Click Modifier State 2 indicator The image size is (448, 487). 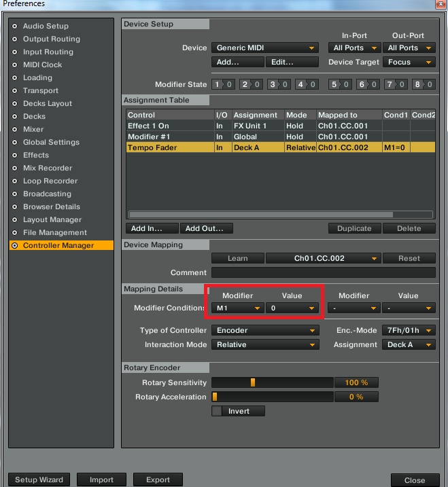click(x=251, y=84)
